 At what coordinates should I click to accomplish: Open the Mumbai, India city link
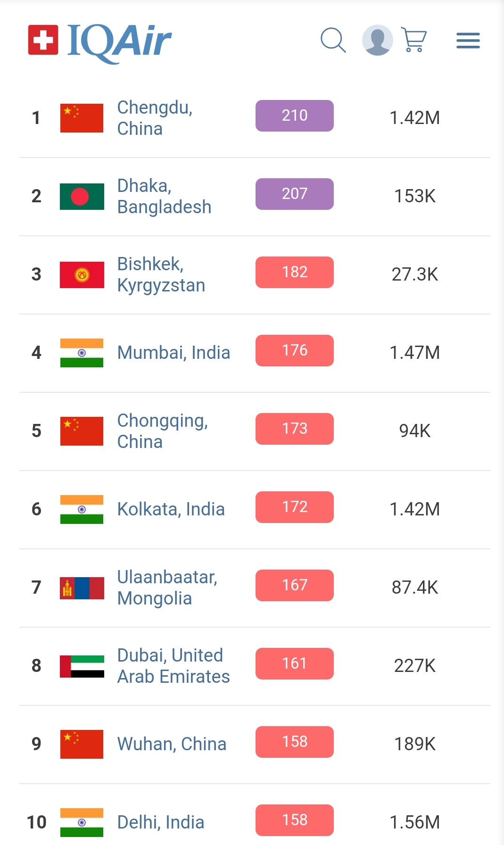[x=174, y=353]
